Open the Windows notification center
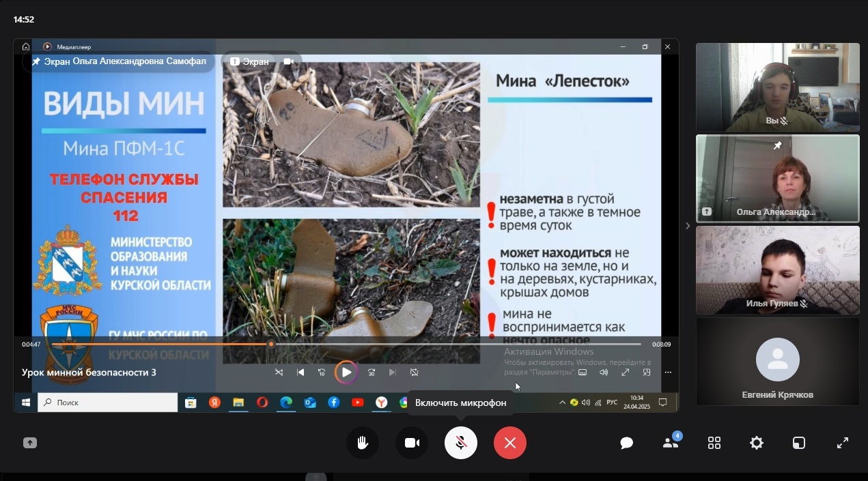Screen dimensions: 868x481 tap(662, 403)
